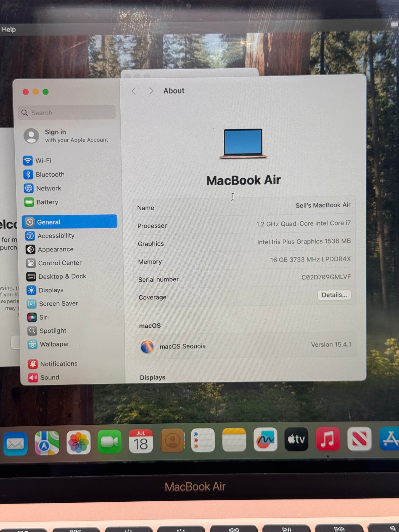Go back using the left chevron
Image resolution: width=399 pixels, height=532 pixels.
(x=134, y=91)
